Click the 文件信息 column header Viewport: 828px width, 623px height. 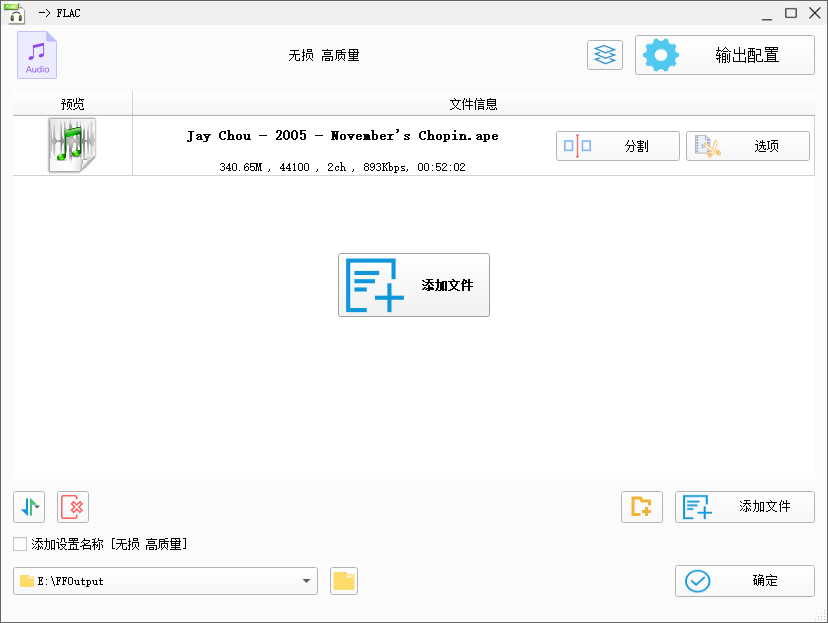480,104
